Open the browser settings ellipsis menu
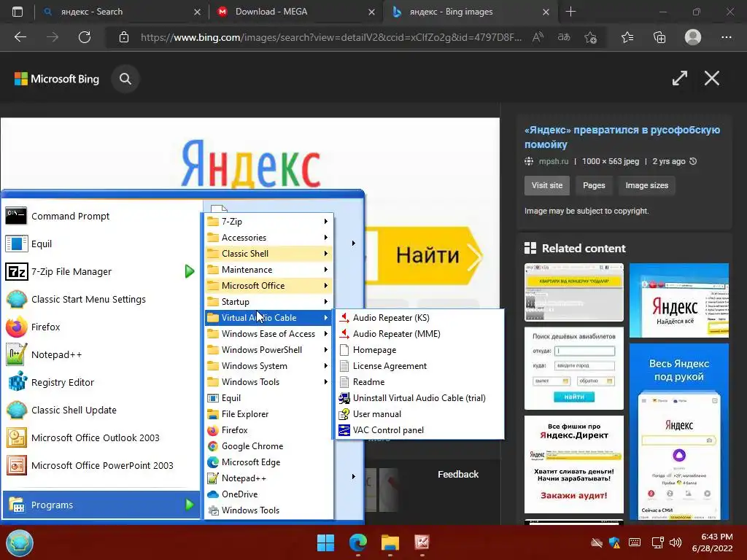Screen dimensions: 747x560 click(726, 37)
